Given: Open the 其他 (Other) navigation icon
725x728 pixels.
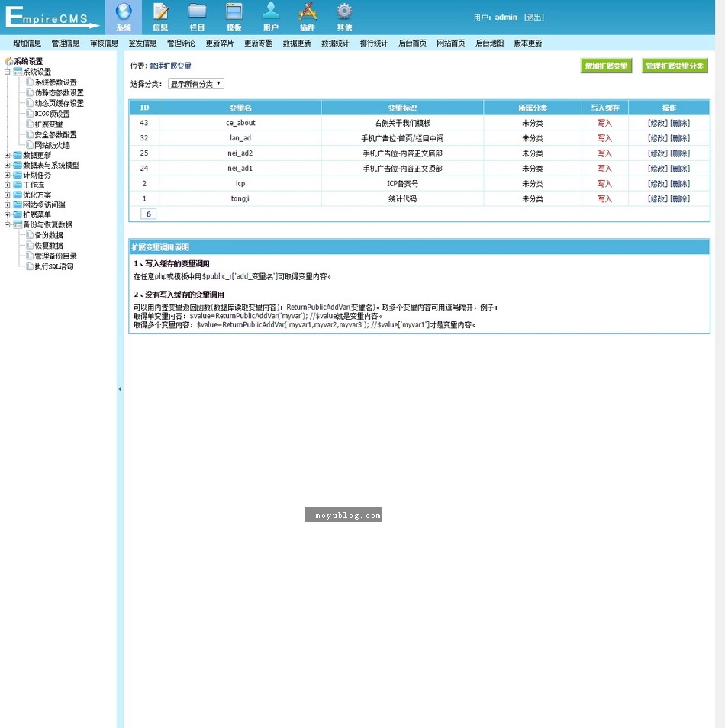Looking at the screenshot, I should click(x=343, y=17).
